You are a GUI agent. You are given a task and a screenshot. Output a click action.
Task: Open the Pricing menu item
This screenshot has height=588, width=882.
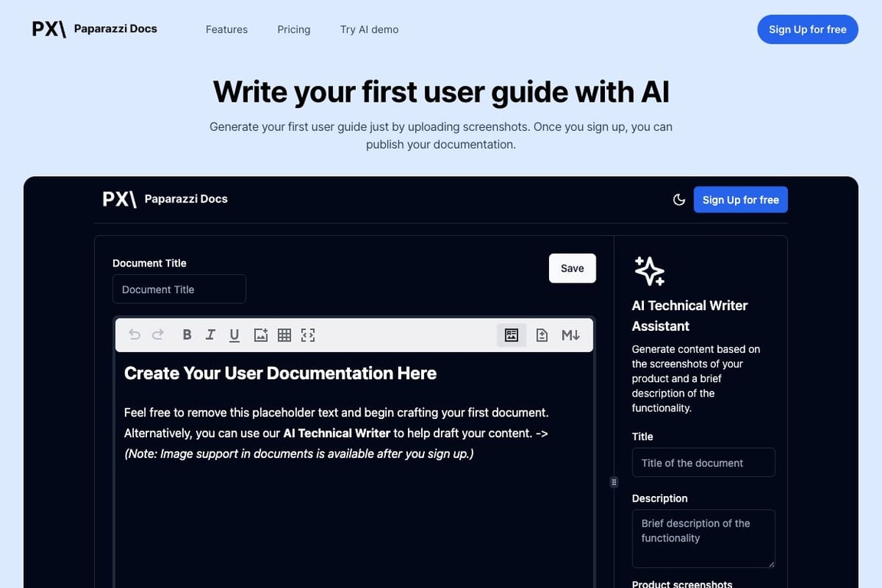(x=294, y=29)
